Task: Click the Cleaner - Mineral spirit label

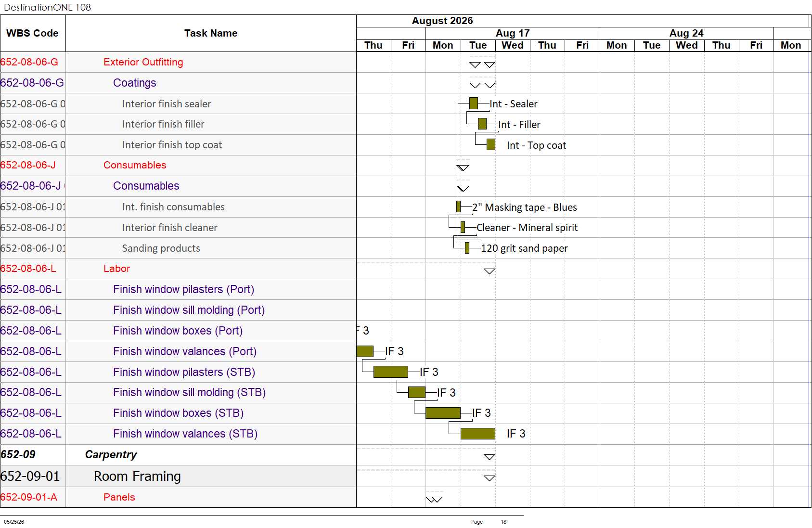Action: point(527,228)
